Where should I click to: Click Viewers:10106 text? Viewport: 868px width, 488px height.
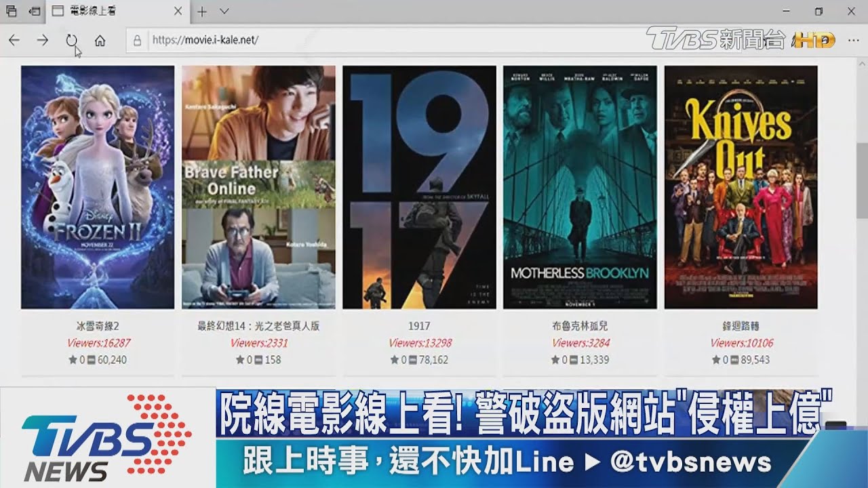[741, 343]
